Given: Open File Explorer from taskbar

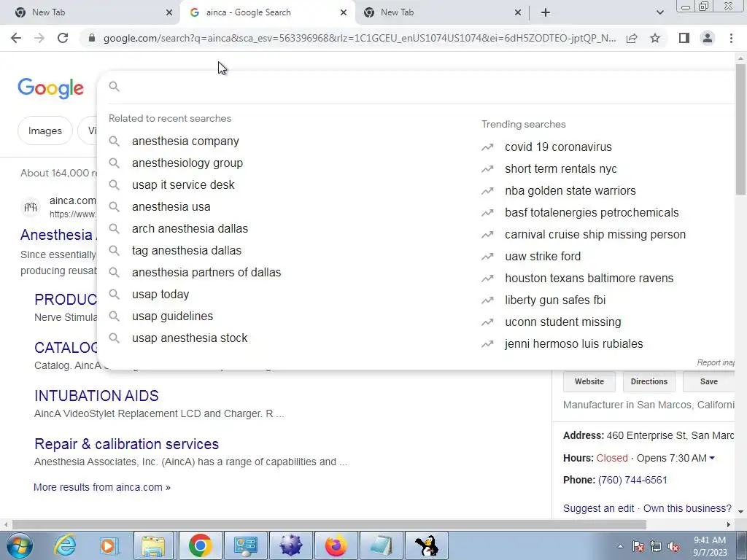Looking at the screenshot, I should (x=153, y=545).
